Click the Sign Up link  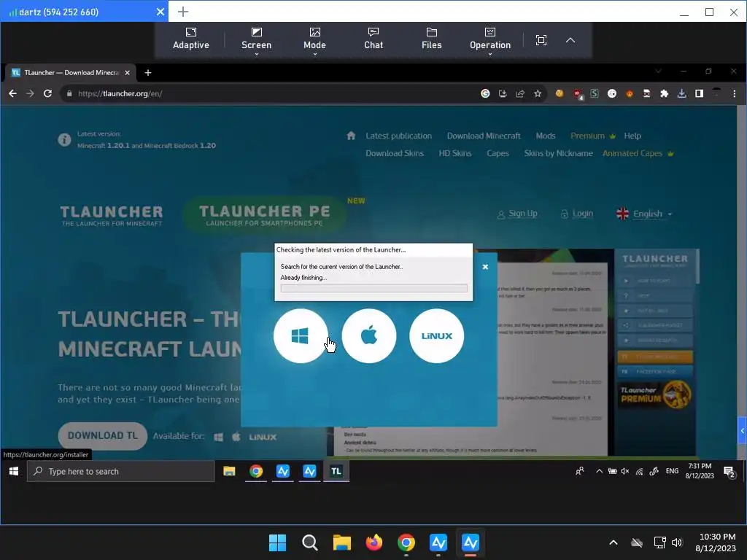tap(517, 214)
